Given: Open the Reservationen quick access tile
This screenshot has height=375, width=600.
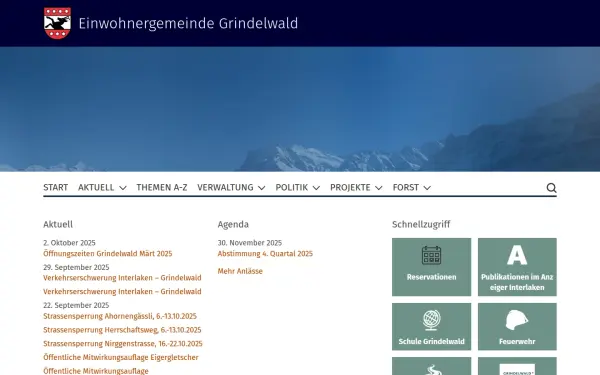Looking at the screenshot, I should (x=431, y=267).
